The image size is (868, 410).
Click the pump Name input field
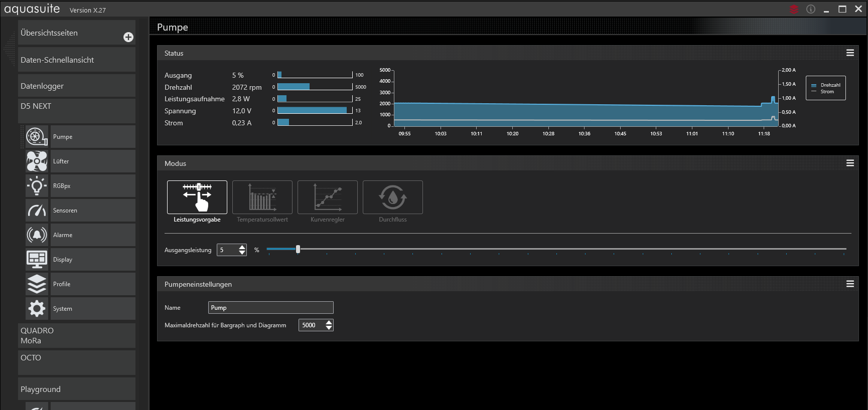270,308
